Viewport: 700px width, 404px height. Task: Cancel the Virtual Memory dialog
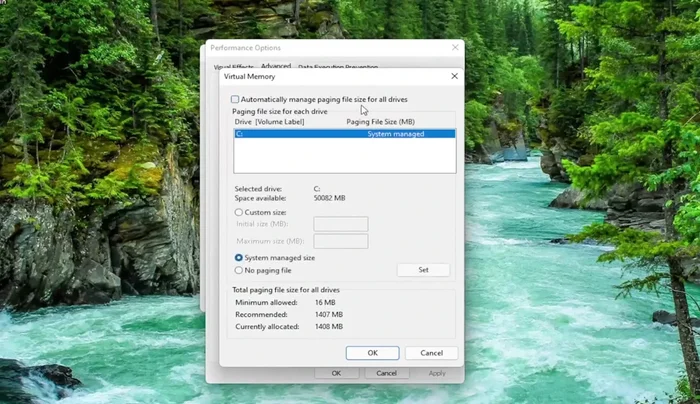point(431,353)
